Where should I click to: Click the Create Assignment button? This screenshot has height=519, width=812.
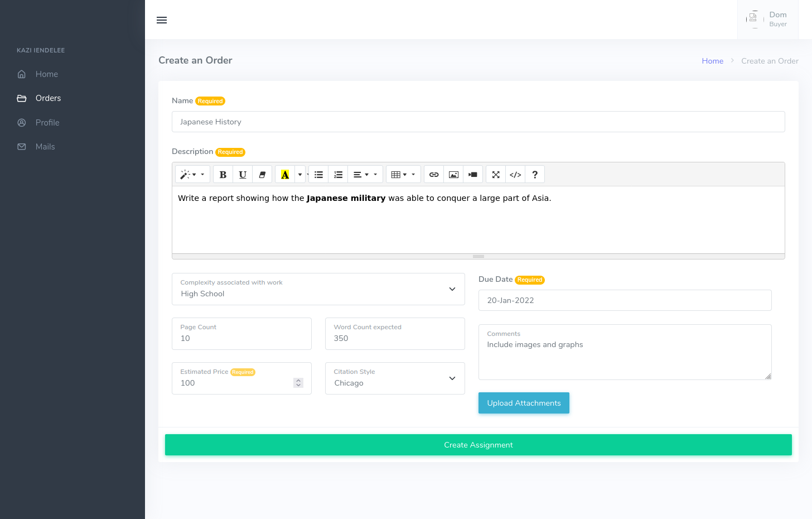tap(478, 445)
